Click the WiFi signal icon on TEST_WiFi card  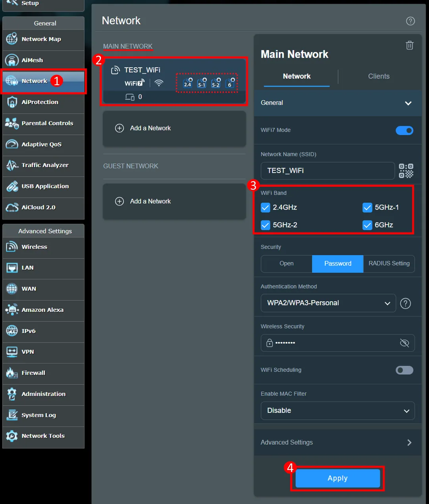click(159, 83)
